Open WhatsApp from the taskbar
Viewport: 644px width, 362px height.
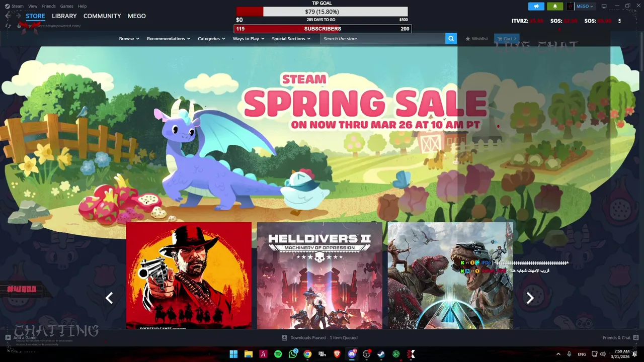tap(293, 354)
